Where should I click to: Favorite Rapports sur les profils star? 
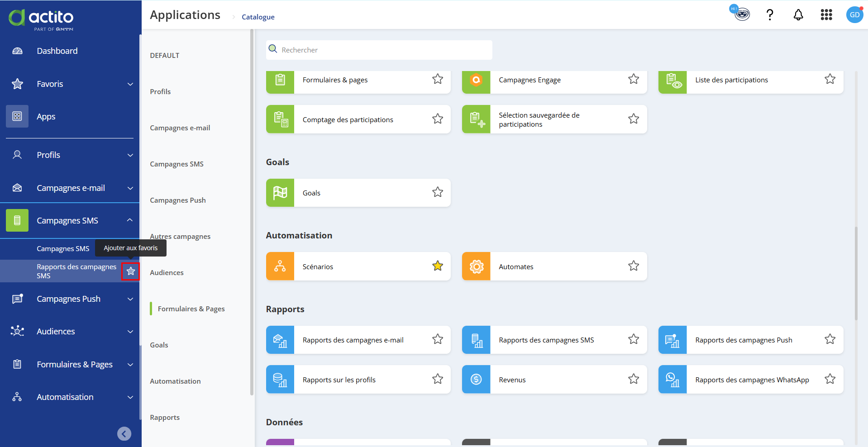point(438,379)
